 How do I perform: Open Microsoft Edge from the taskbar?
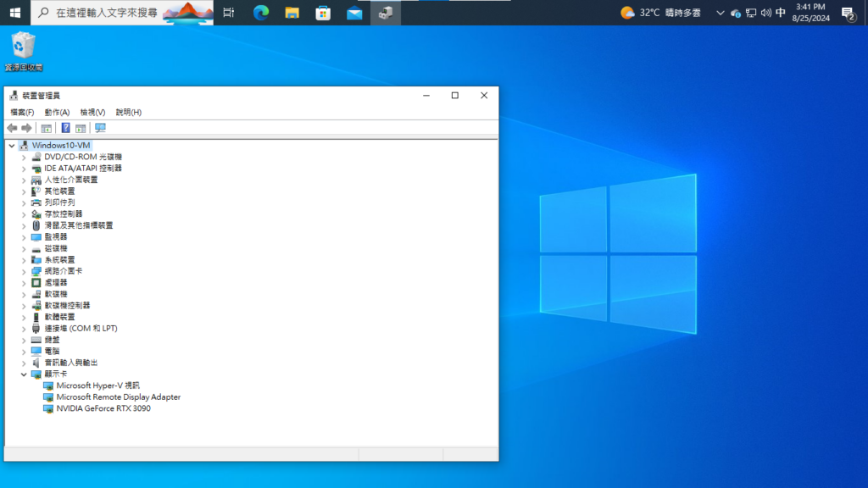261,13
